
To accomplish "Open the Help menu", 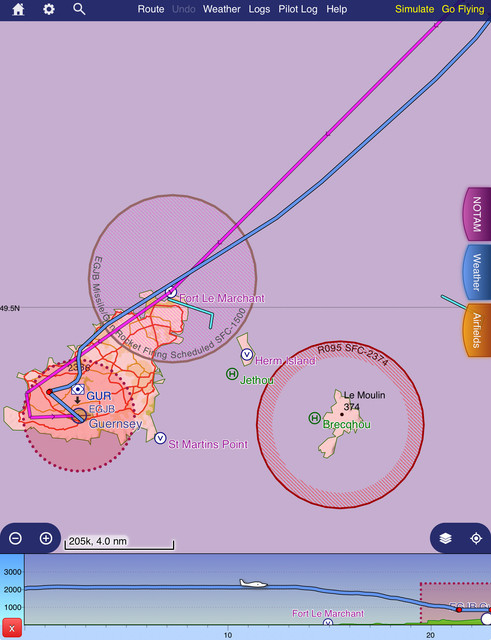I will tap(337, 9).
